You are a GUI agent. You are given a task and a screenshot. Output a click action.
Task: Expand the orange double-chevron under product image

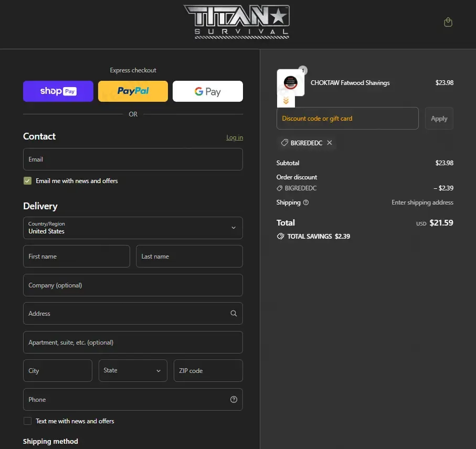pos(286,101)
